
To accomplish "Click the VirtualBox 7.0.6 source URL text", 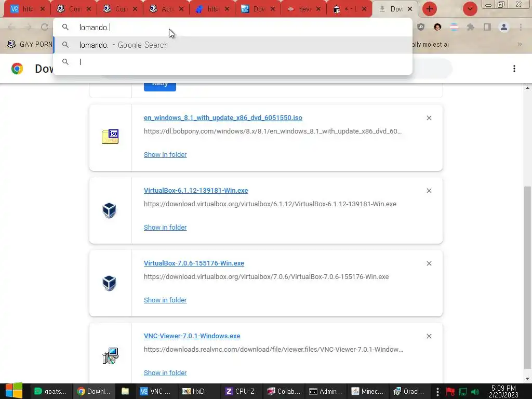I will click(x=267, y=277).
